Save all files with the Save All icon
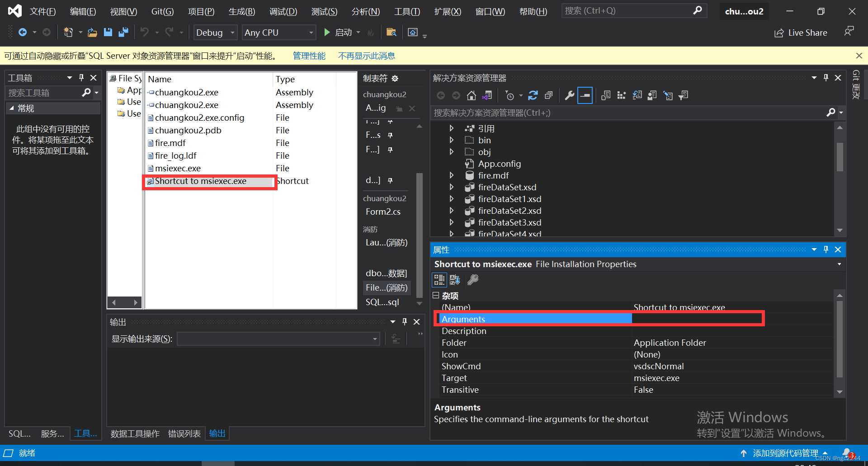This screenshot has height=466, width=868. (x=123, y=32)
